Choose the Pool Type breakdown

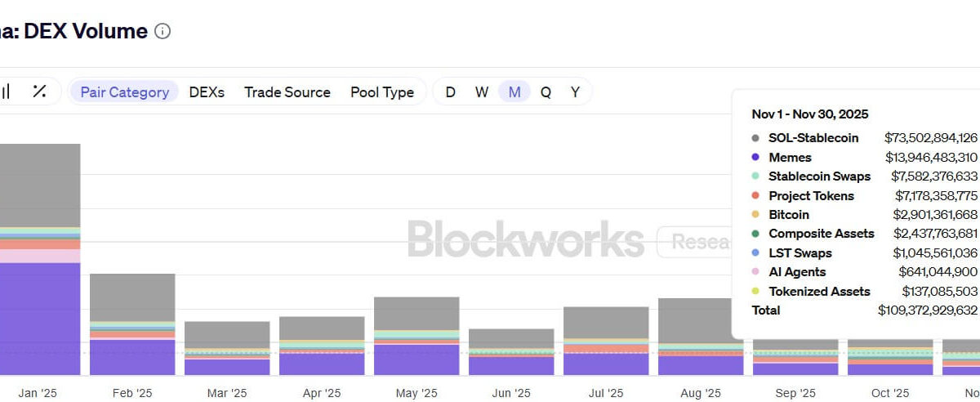(381, 92)
